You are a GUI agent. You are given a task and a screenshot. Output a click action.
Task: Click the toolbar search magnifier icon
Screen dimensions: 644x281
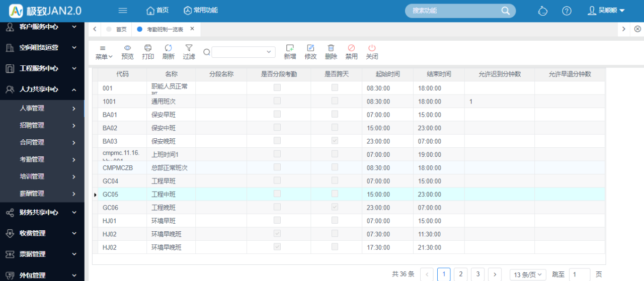click(x=207, y=52)
